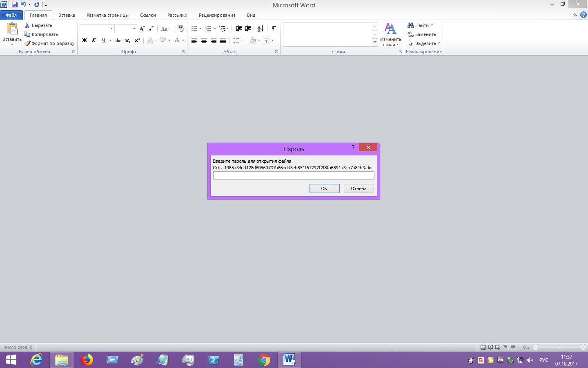The width and height of the screenshot is (588, 368).
Task: Open the text highlight color dropdown
Action: tap(169, 40)
